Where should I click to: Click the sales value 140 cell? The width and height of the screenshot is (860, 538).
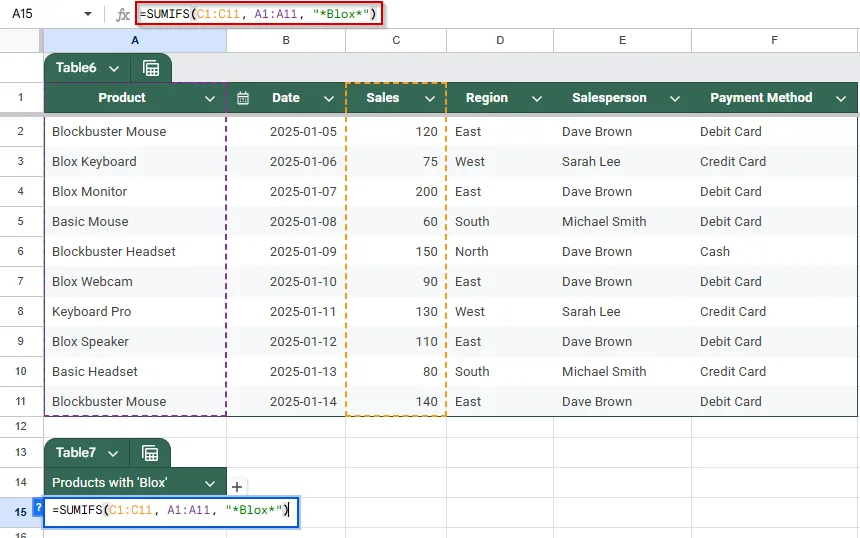tap(396, 402)
